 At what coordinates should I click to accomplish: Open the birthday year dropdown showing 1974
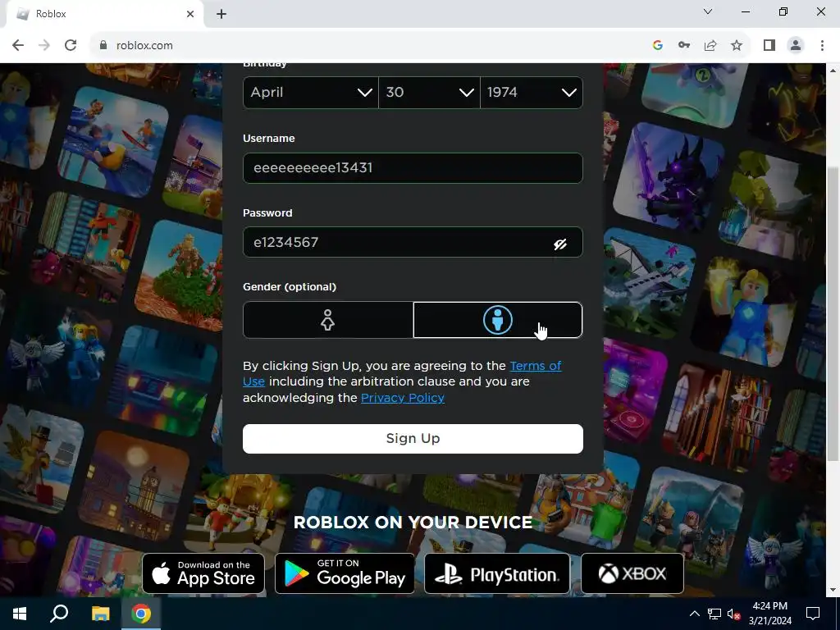coord(532,92)
